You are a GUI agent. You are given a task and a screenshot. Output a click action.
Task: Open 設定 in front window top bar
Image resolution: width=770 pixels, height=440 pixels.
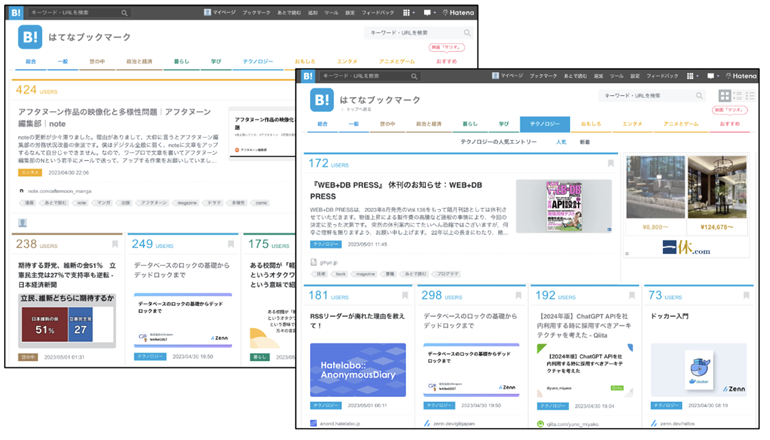tap(635, 76)
